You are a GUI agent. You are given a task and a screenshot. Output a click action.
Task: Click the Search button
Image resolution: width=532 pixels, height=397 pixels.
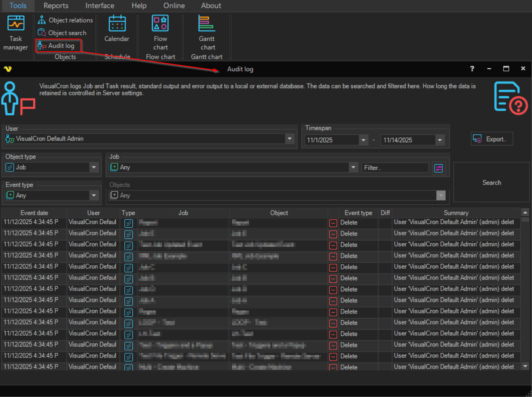pos(491,182)
